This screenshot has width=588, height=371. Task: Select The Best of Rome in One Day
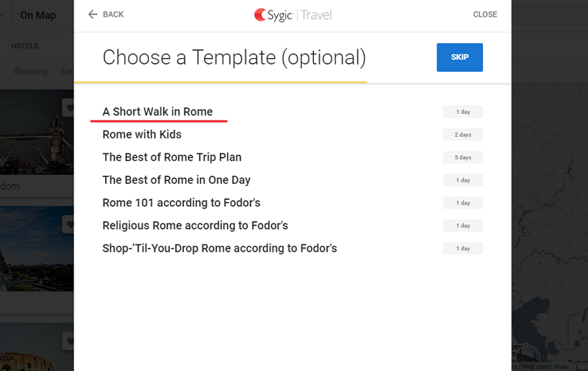tap(176, 180)
